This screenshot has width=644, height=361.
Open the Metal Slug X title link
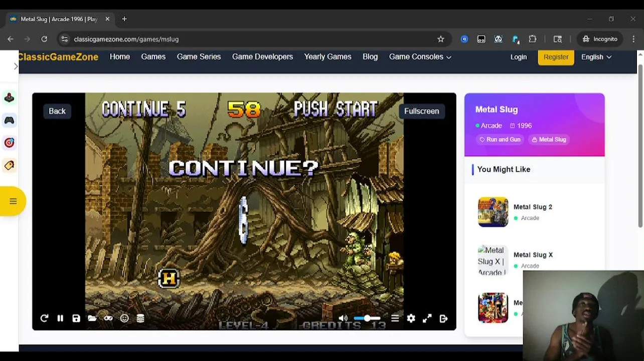533,255
